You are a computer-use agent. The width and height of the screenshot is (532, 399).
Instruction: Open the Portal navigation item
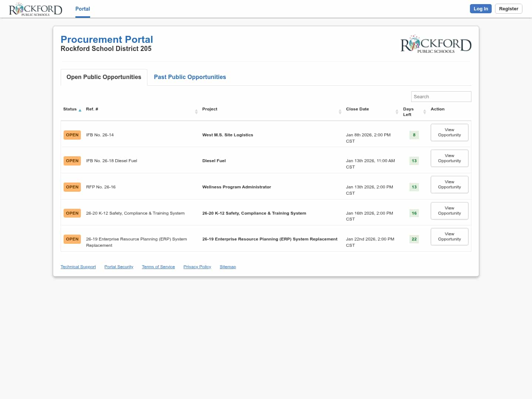tap(82, 9)
